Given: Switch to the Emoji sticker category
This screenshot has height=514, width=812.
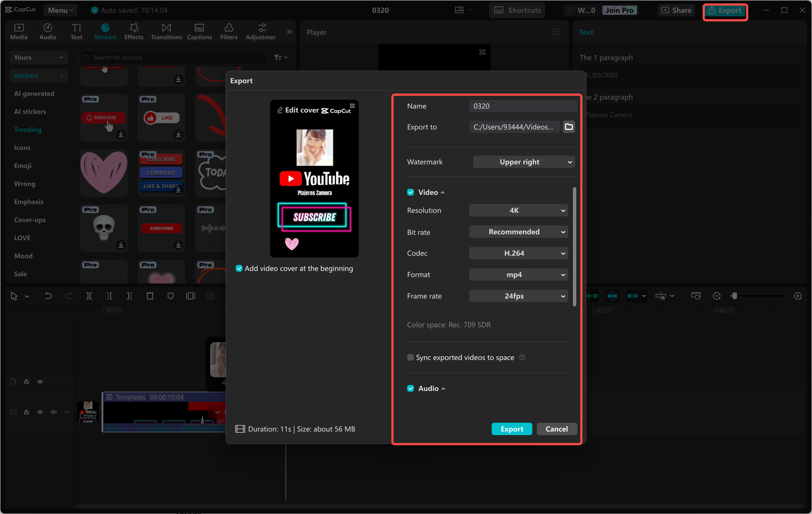Looking at the screenshot, I should pos(23,165).
